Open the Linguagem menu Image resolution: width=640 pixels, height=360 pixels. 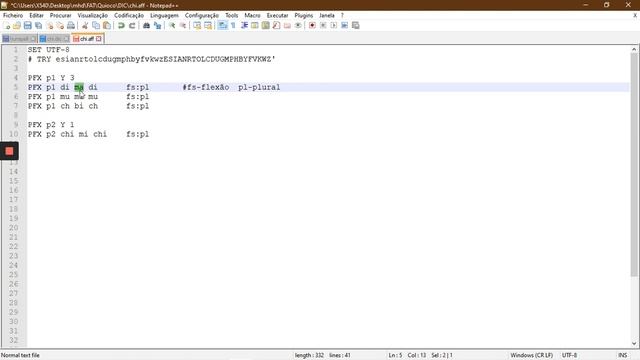(164, 15)
